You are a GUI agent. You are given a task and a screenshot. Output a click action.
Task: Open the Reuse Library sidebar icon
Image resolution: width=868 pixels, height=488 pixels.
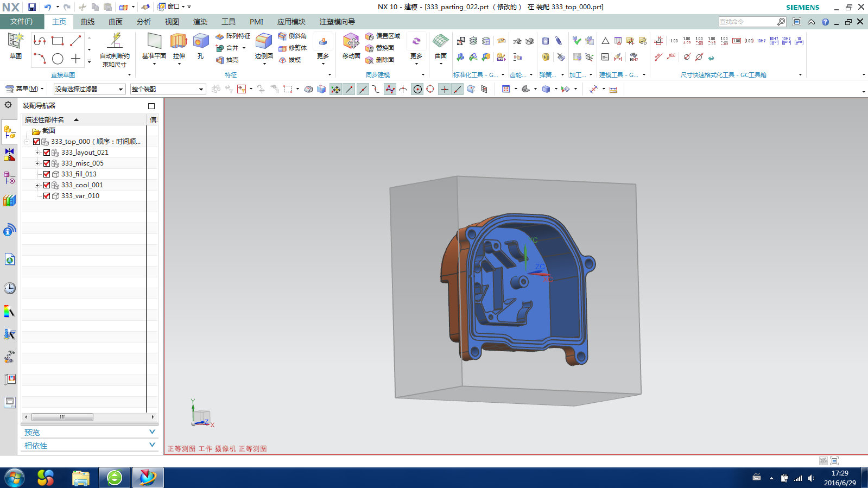click(9, 200)
